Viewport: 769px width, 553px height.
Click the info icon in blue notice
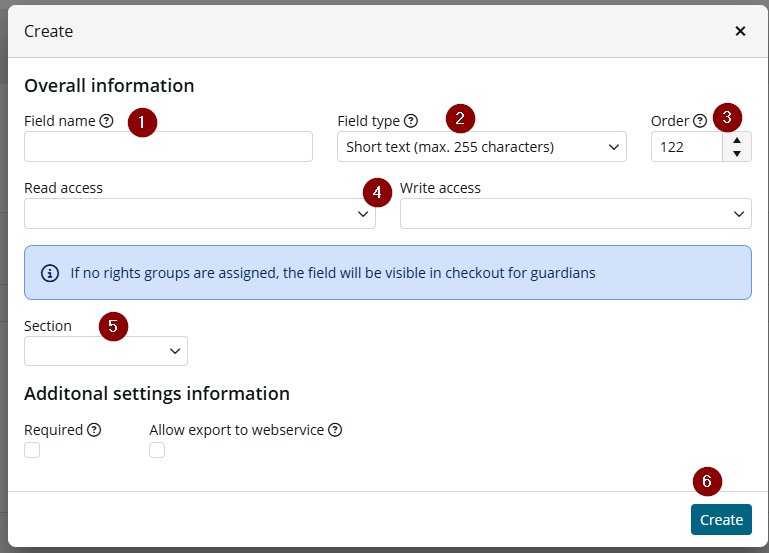50,273
